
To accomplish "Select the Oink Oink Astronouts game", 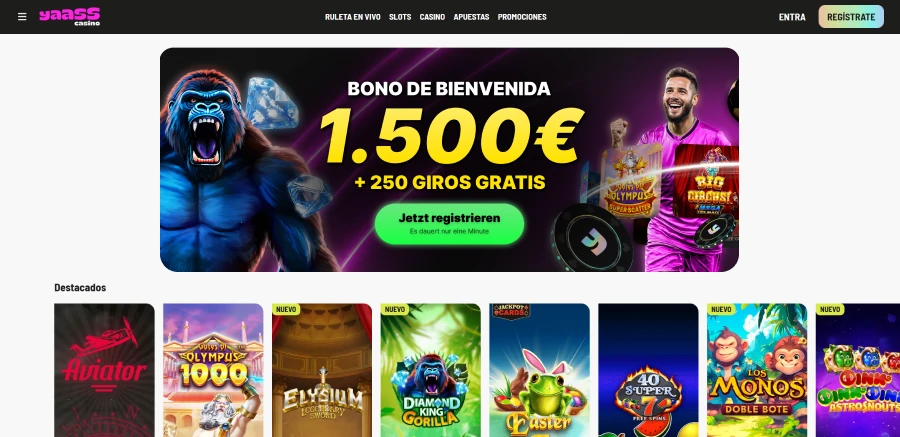I will click(858, 370).
